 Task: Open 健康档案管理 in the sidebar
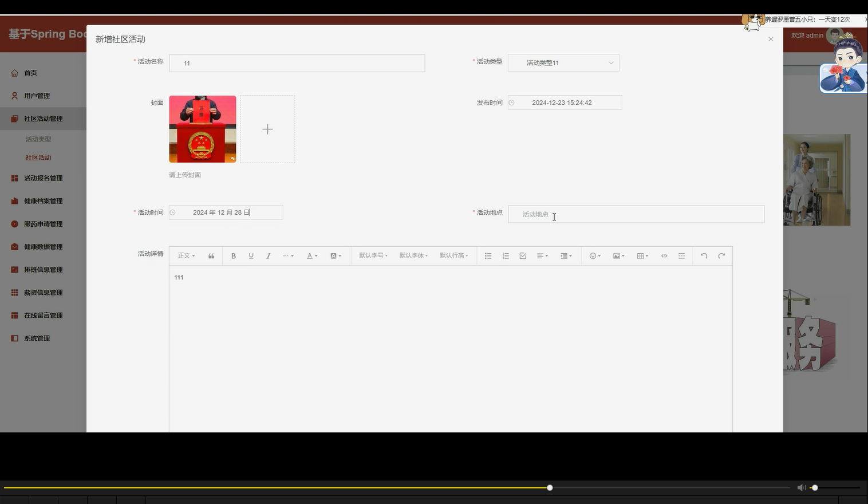(x=43, y=201)
